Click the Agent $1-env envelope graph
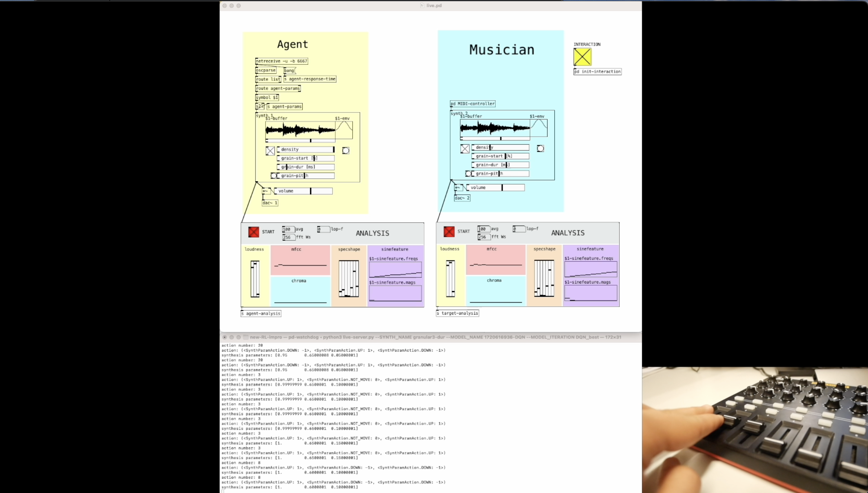The width and height of the screenshot is (868, 493). [x=344, y=130]
